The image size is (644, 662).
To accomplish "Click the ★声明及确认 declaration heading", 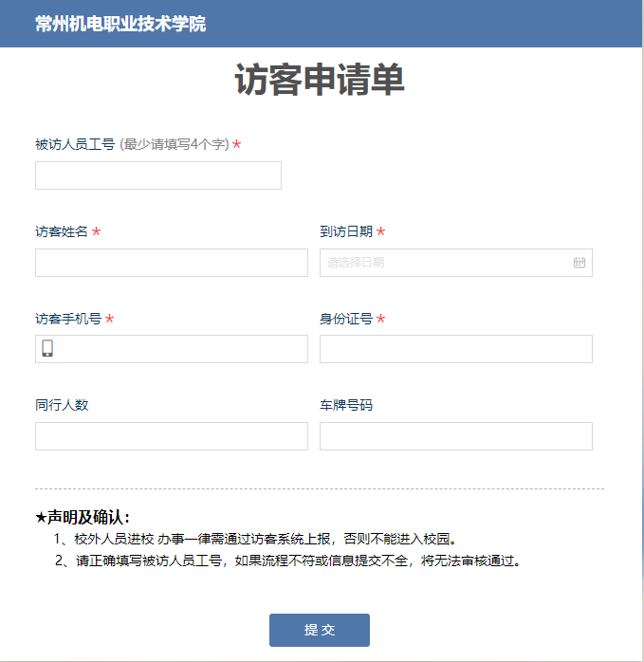I will 83,517.
